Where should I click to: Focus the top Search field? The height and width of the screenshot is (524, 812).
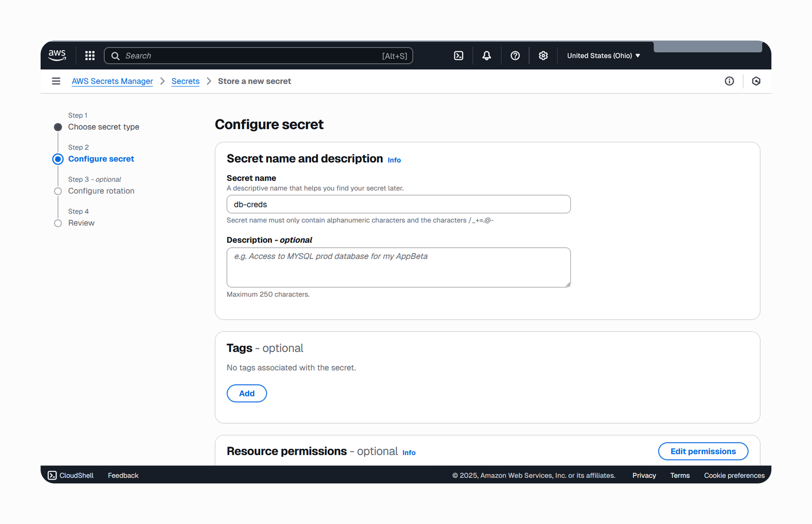[258, 56]
